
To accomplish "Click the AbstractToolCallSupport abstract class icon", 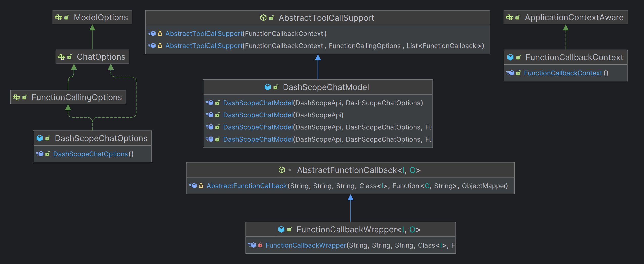I will pos(263,18).
